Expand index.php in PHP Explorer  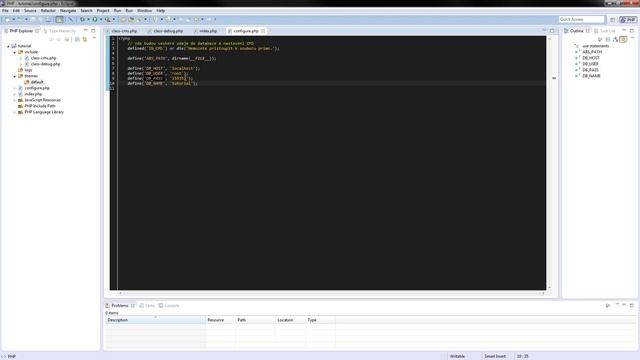point(15,94)
